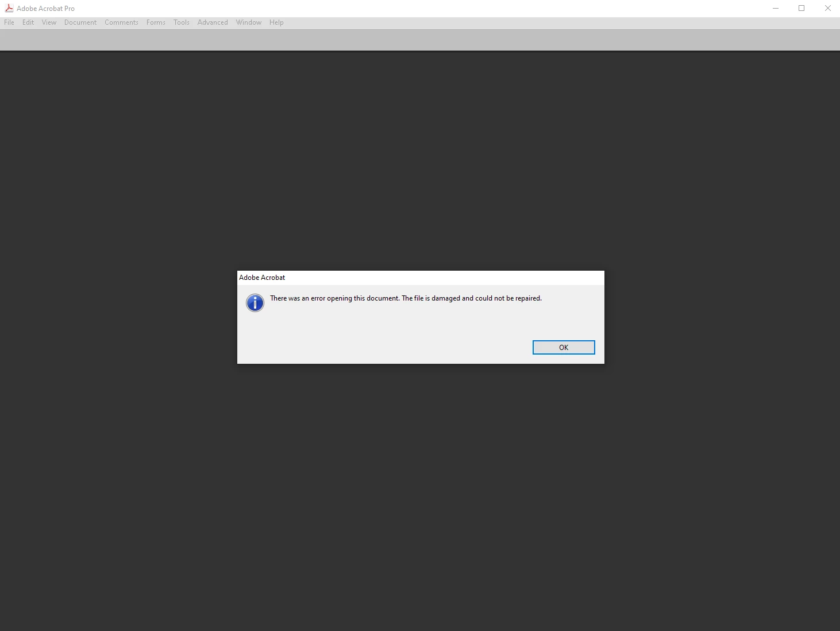Open the File menu
Viewport: 840px width, 631px height.
click(9, 22)
